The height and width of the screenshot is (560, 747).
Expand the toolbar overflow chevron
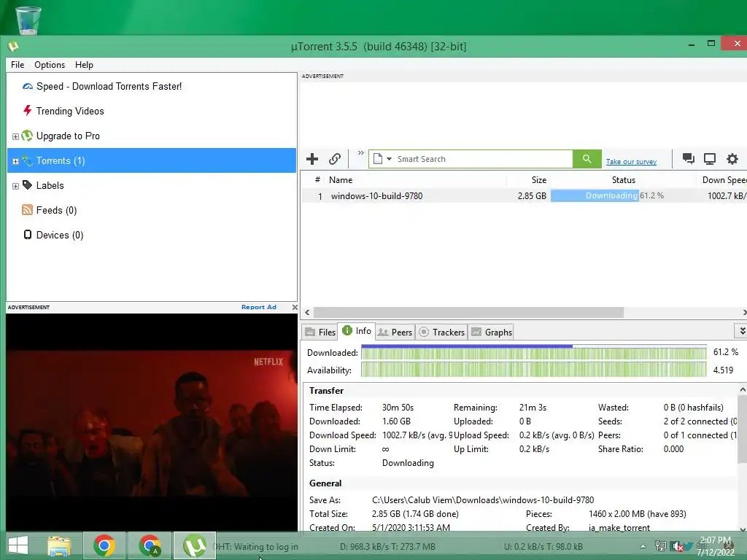point(360,153)
